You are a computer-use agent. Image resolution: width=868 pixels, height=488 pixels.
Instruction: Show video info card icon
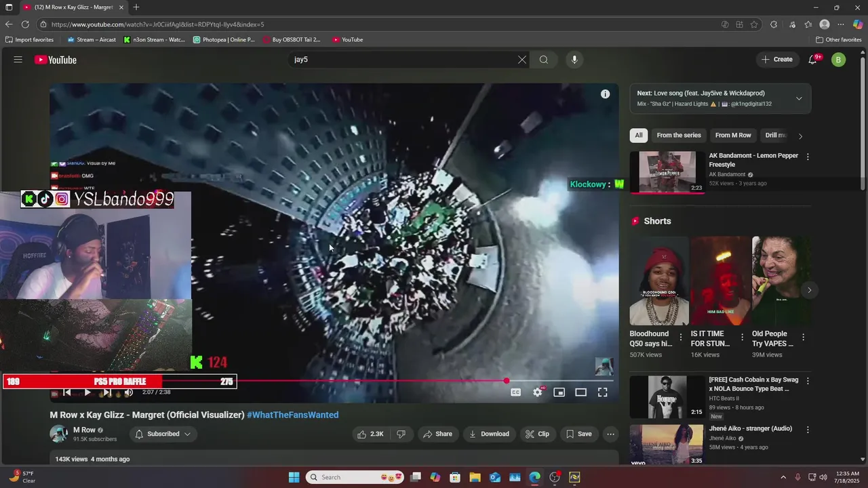point(605,94)
